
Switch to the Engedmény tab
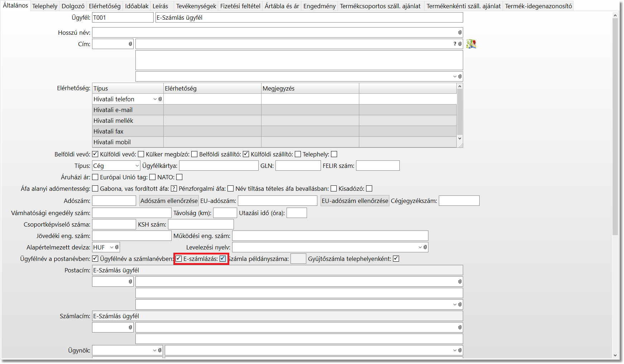tap(320, 6)
